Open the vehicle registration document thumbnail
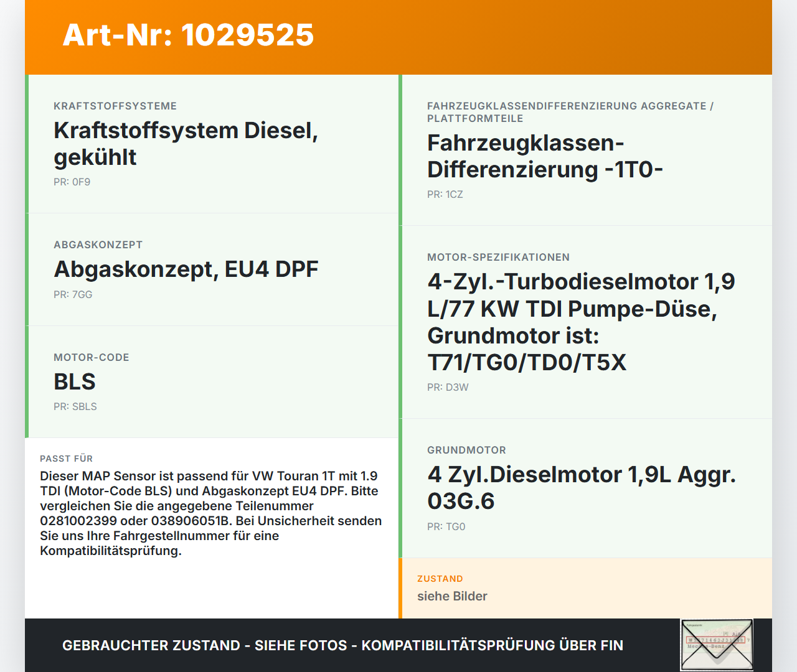 [716, 645]
